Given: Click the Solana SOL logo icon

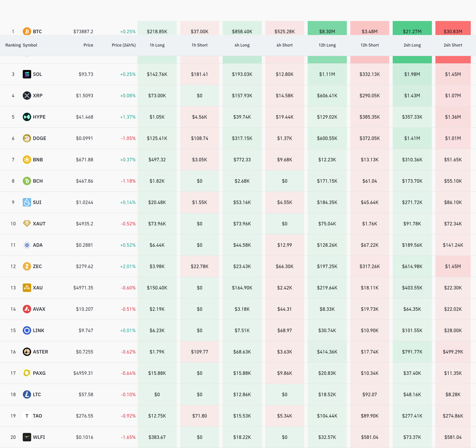Looking at the screenshot, I should [27, 74].
